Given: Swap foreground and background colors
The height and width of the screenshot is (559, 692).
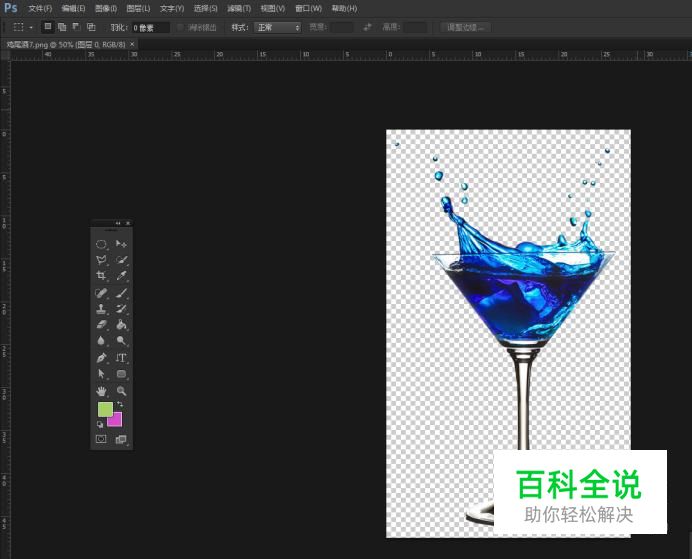Looking at the screenshot, I should pyautogui.click(x=119, y=404).
